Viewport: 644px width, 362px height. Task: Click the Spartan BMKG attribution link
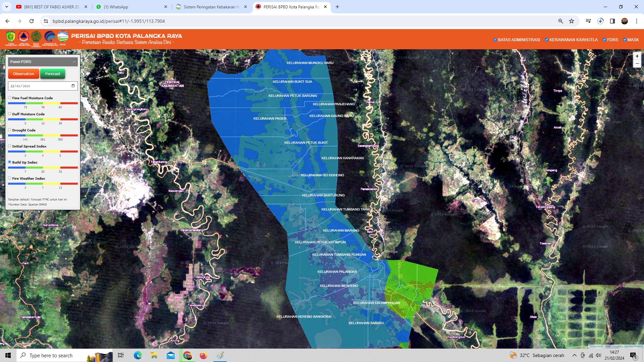pos(633,346)
